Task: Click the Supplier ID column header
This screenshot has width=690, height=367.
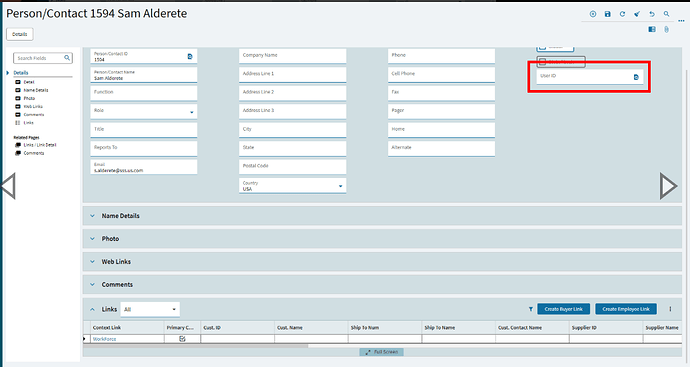Action: [606, 327]
